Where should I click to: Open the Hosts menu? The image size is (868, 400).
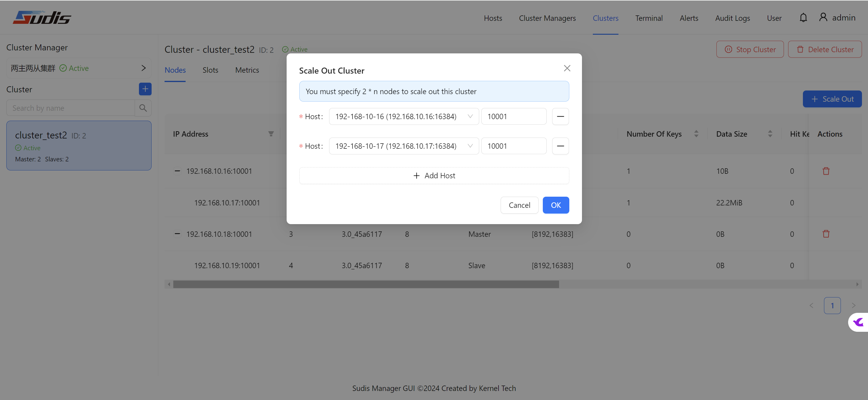pos(493,18)
